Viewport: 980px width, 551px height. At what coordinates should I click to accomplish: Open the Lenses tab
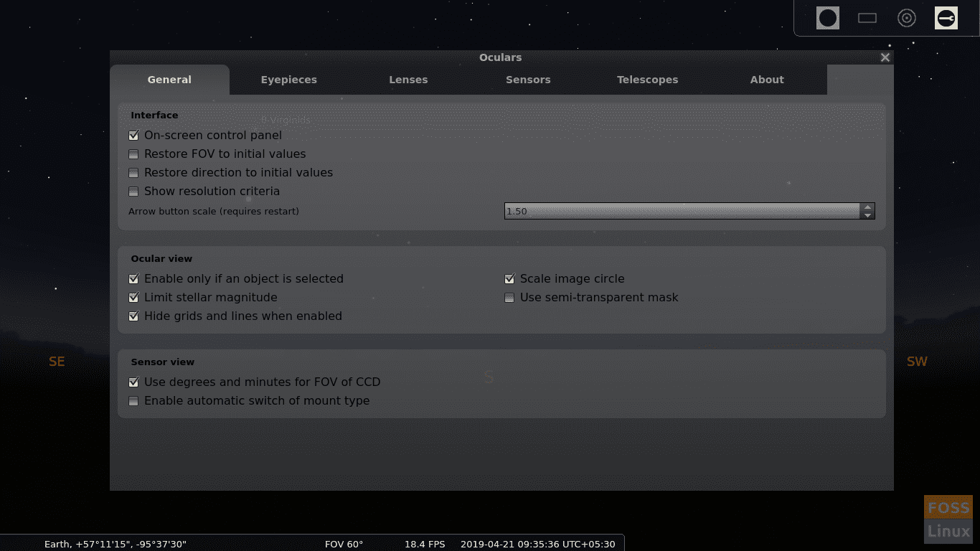pyautogui.click(x=408, y=80)
